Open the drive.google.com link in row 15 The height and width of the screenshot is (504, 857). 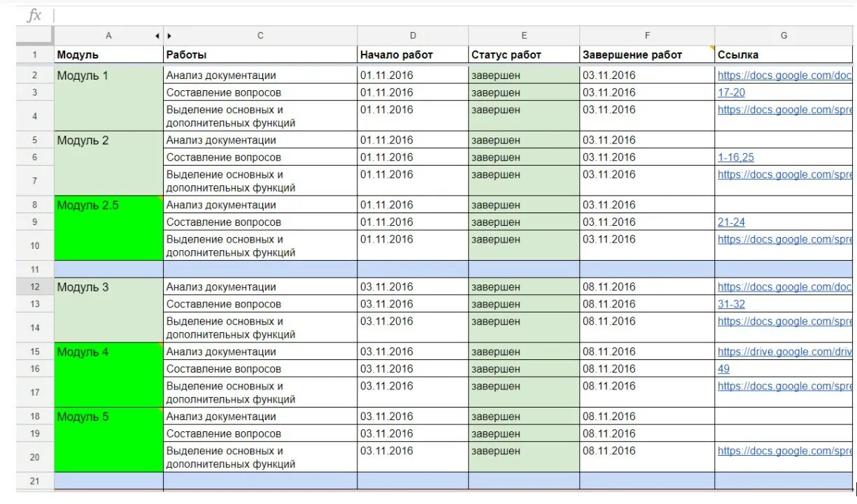tap(785, 352)
